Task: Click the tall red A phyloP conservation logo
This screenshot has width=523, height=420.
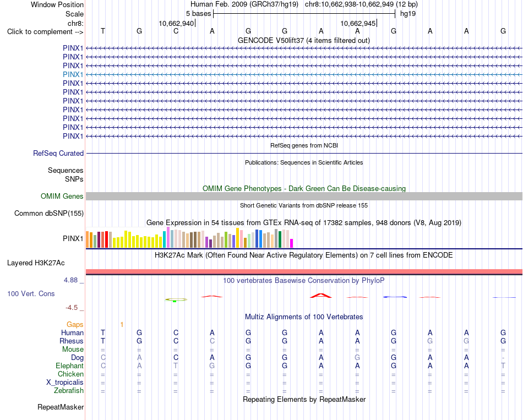Action: coord(320,296)
